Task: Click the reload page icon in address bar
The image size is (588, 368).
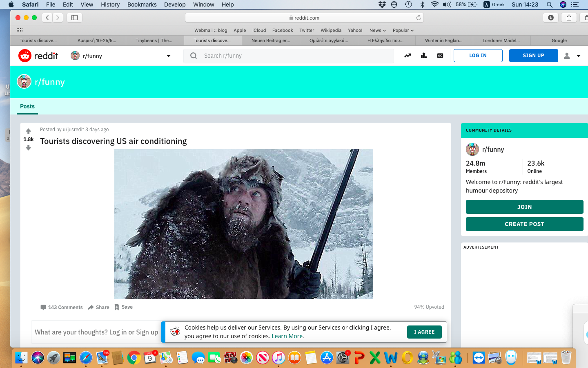Action: pyautogui.click(x=419, y=18)
